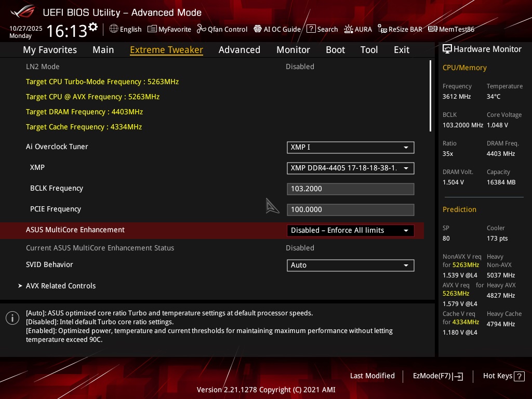The width and height of the screenshot is (532, 399).
Task: Open Qfan Control fan icon
Action: [x=201, y=29]
